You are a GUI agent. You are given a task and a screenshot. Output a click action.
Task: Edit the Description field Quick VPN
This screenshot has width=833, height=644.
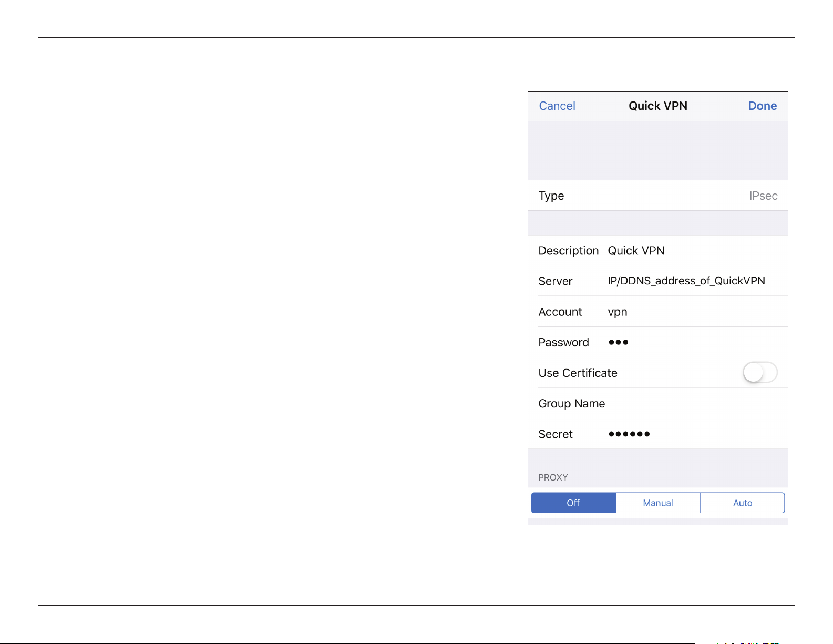(x=658, y=250)
